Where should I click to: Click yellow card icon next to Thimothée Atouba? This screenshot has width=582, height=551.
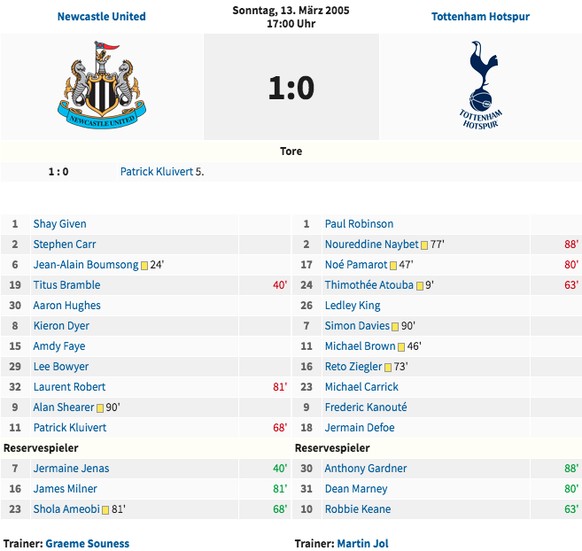[x=419, y=286]
